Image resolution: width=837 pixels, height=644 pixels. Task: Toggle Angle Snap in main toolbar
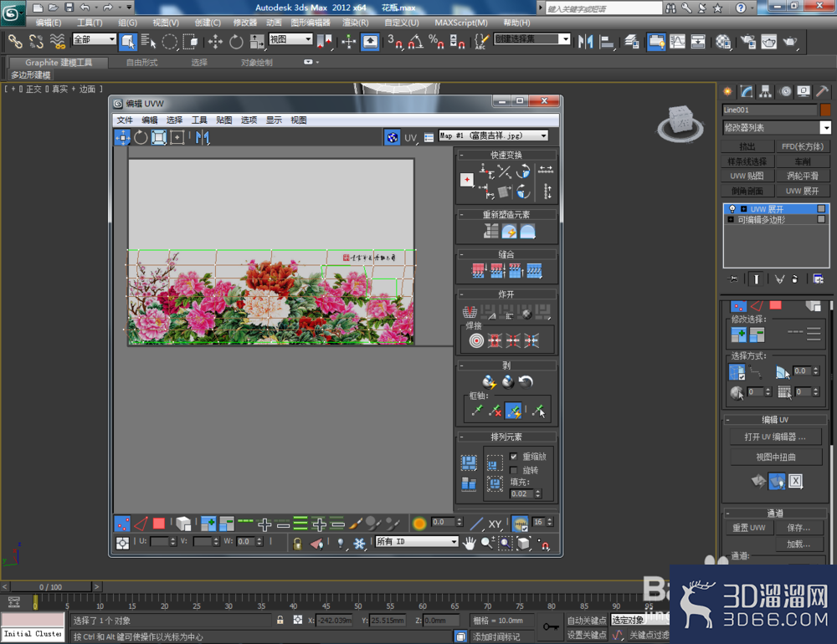coord(416,42)
